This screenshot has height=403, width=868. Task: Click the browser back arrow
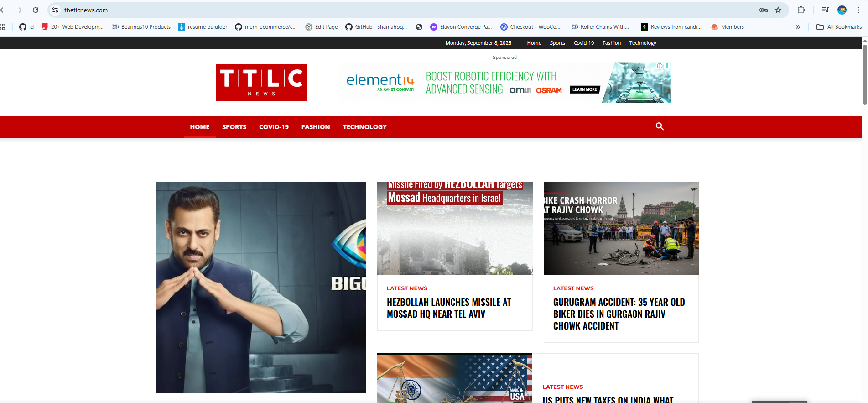[3, 10]
